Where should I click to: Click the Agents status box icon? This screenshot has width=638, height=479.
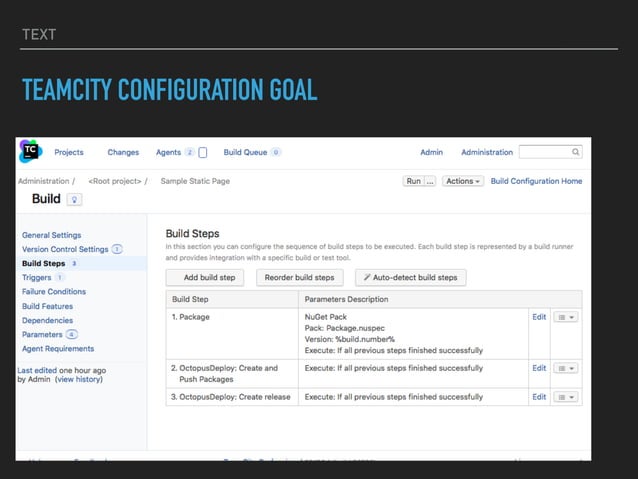tap(203, 153)
